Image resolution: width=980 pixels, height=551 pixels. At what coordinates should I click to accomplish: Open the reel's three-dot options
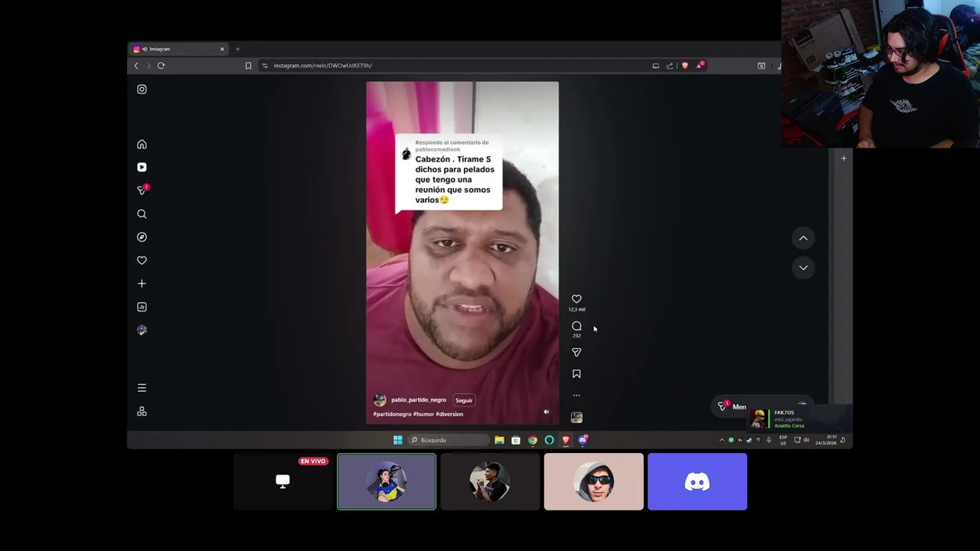point(577,396)
